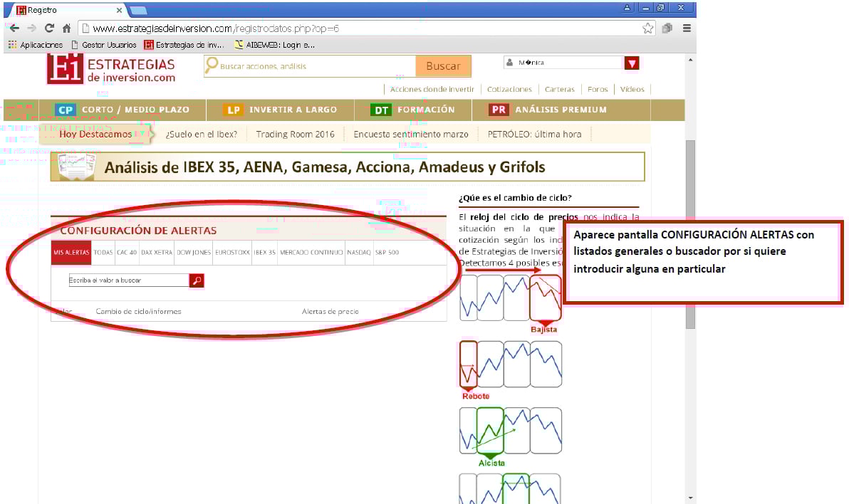Screen dimensions: 849x504
Task: Open Corto / Medio Plazo menu
Action: [x=123, y=110]
